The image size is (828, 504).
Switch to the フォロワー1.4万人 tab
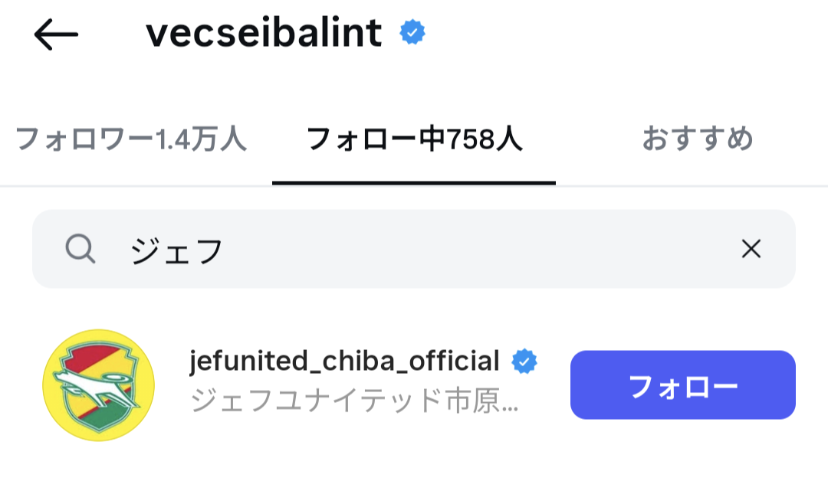(131, 140)
